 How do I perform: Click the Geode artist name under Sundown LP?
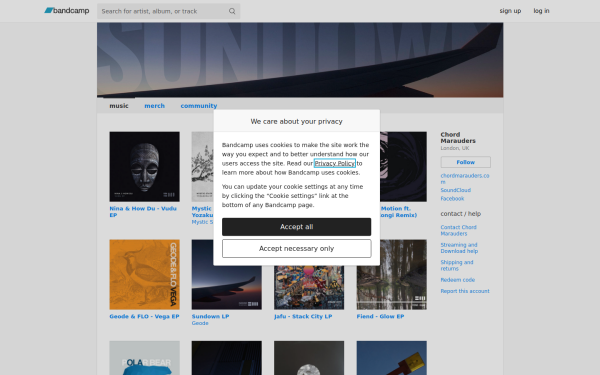click(200, 323)
